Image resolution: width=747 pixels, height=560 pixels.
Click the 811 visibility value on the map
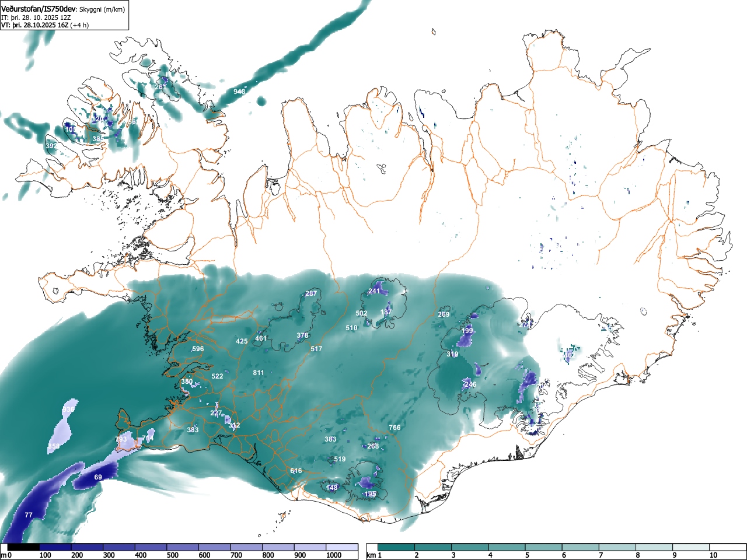pos(259,373)
